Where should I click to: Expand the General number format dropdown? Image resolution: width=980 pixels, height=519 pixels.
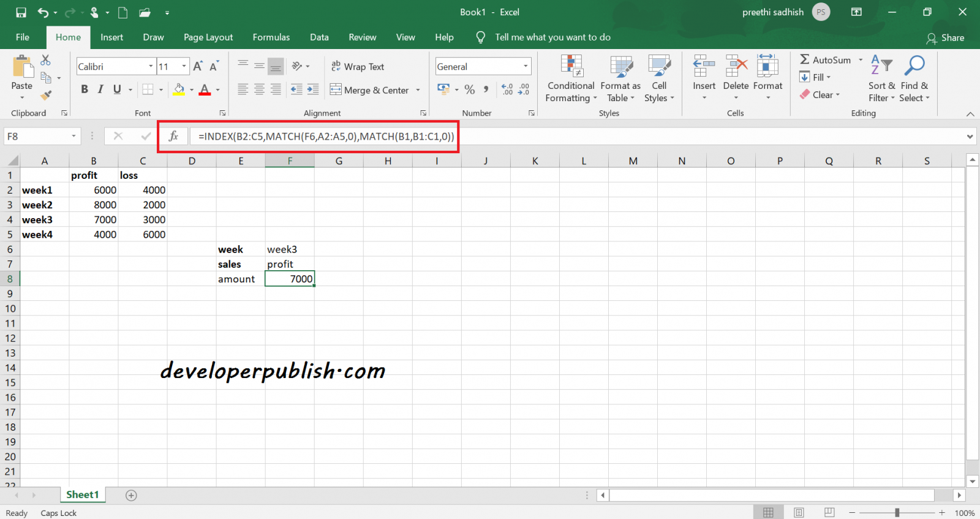point(526,66)
